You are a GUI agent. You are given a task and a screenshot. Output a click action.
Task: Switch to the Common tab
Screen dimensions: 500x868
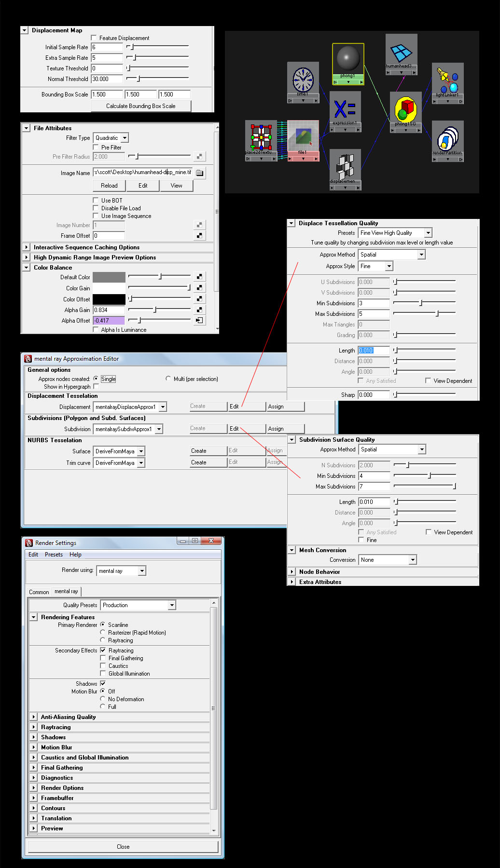click(x=39, y=592)
